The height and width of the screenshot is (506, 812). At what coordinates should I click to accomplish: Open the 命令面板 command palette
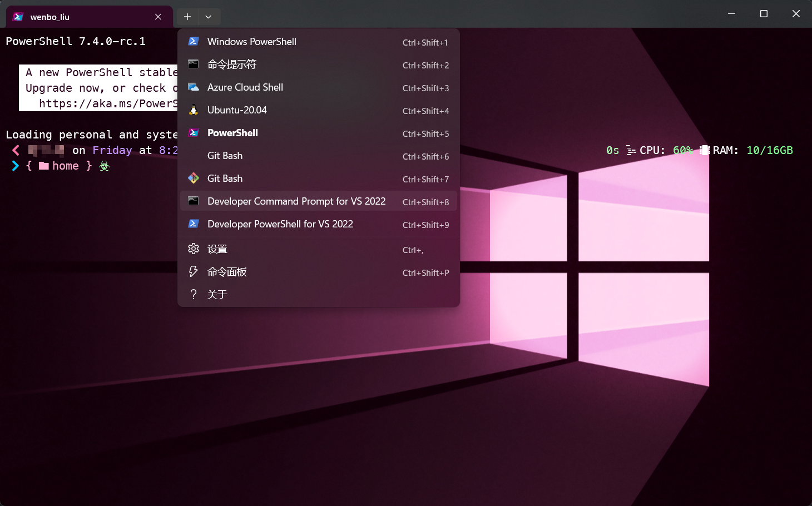319,272
